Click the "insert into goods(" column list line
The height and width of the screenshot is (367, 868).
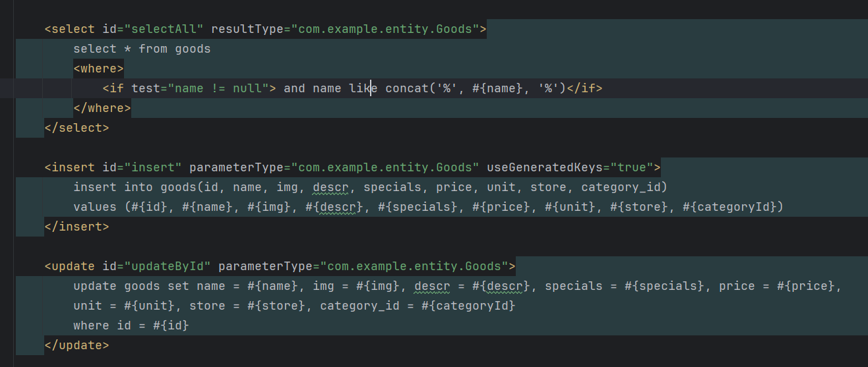(370, 187)
